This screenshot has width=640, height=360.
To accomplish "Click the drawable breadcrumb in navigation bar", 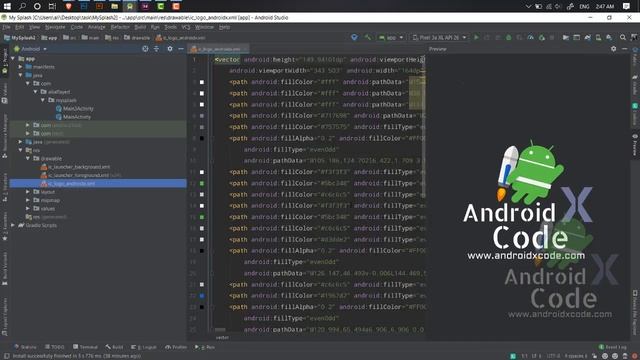I will coord(138,38).
